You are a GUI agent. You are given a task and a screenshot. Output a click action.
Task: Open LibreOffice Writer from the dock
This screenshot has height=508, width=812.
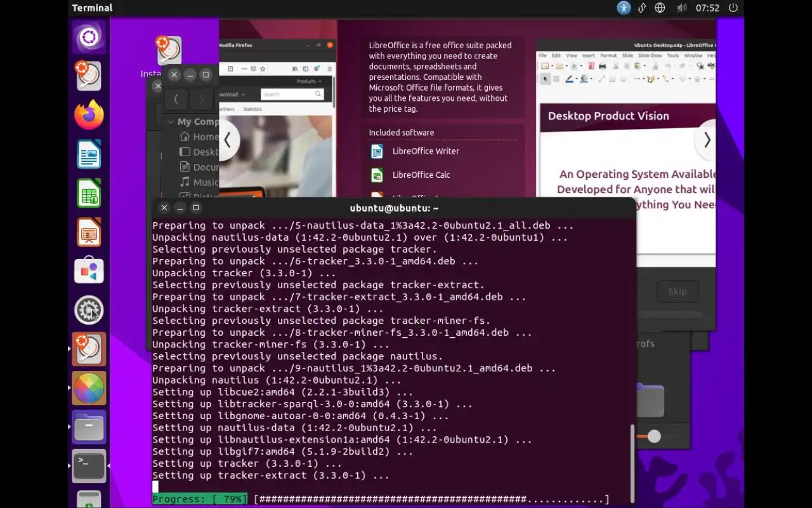[x=89, y=154]
